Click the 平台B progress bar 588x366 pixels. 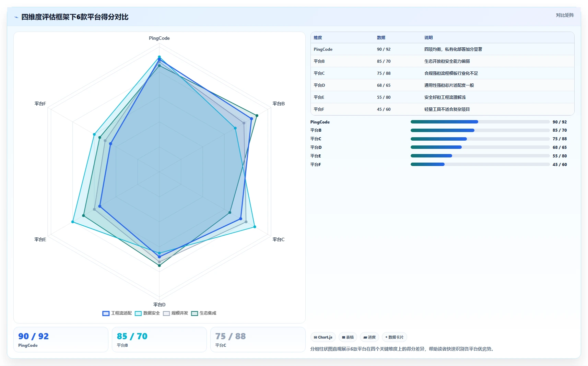(x=480, y=130)
